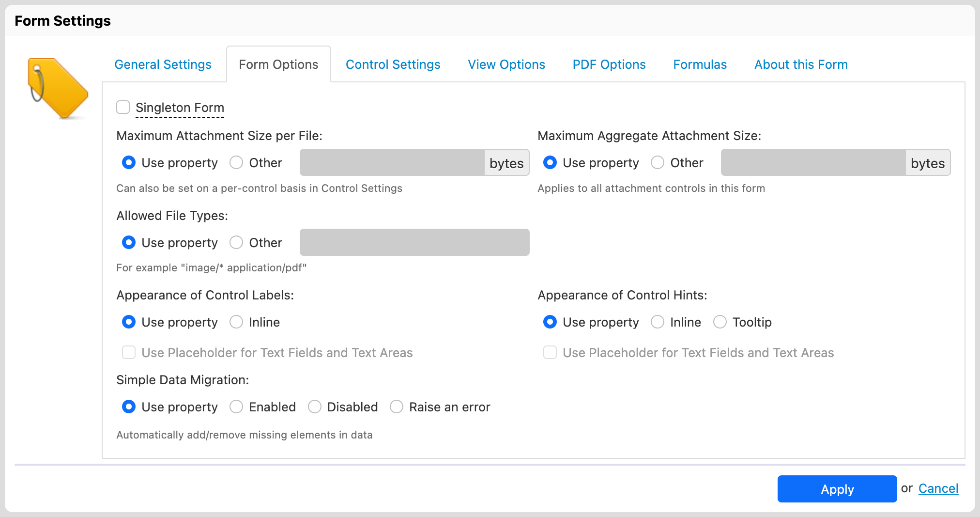Switch to the General Settings tab
The image size is (980, 517).
[163, 64]
